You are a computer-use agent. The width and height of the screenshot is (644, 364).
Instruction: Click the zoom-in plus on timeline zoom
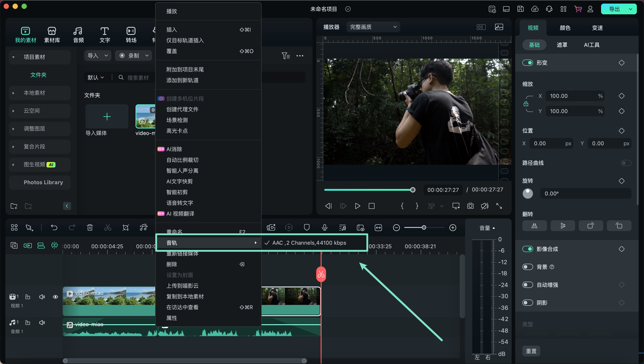coord(453,228)
